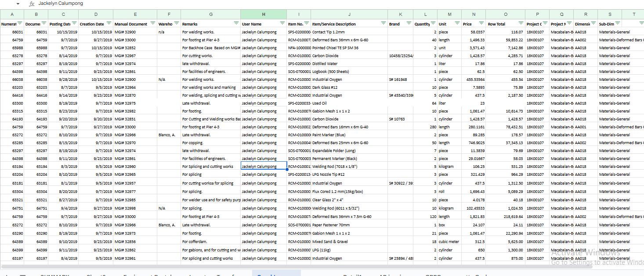
Task: Select the Paper Fastener 70mm cell
Action: click(x=349, y=225)
